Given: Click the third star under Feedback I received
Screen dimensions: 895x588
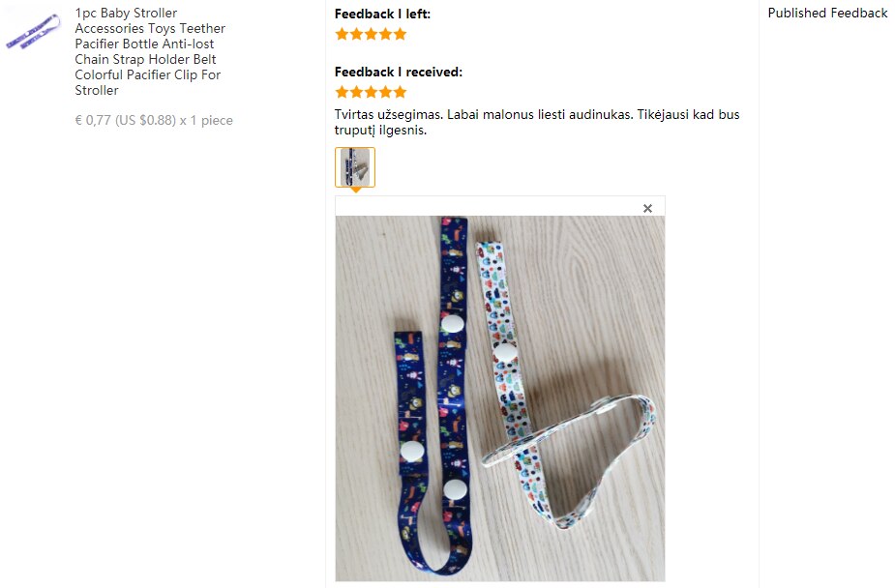Looking at the screenshot, I should pyautogui.click(x=371, y=92).
